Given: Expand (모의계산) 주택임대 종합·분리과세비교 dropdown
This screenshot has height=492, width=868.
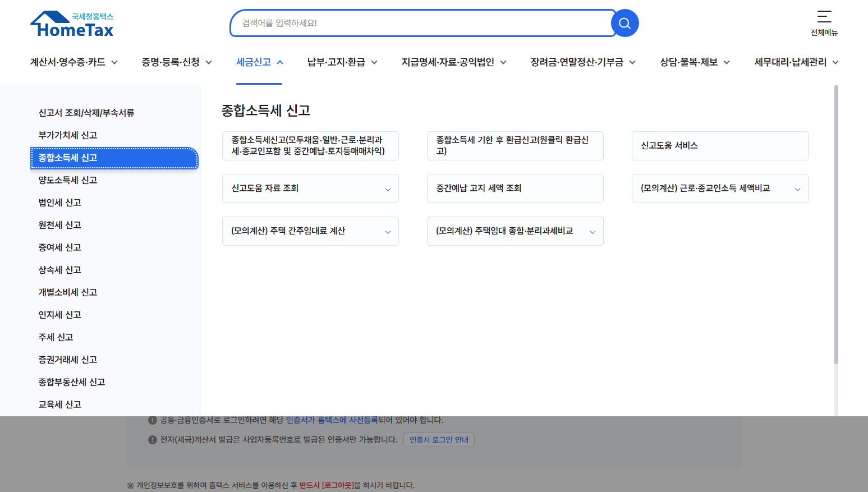Looking at the screenshot, I should click(515, 231).
